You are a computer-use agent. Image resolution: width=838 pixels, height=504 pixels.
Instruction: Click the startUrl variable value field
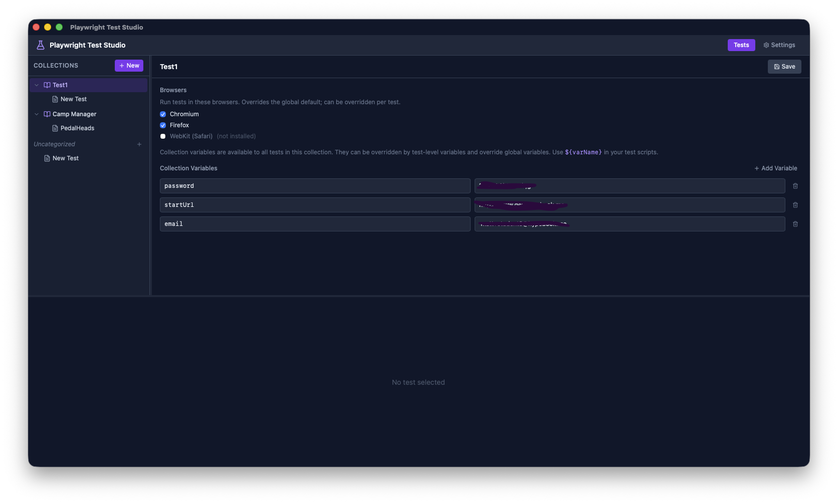point(630,205)
